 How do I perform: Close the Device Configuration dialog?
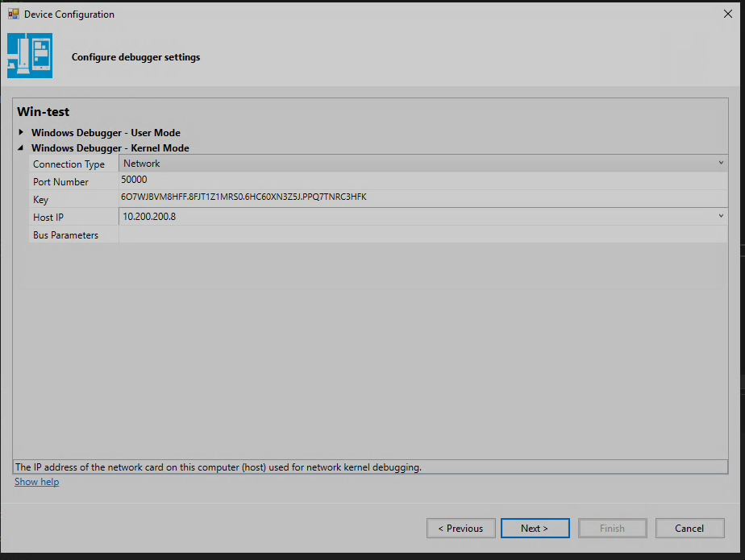tap(728, 14)
